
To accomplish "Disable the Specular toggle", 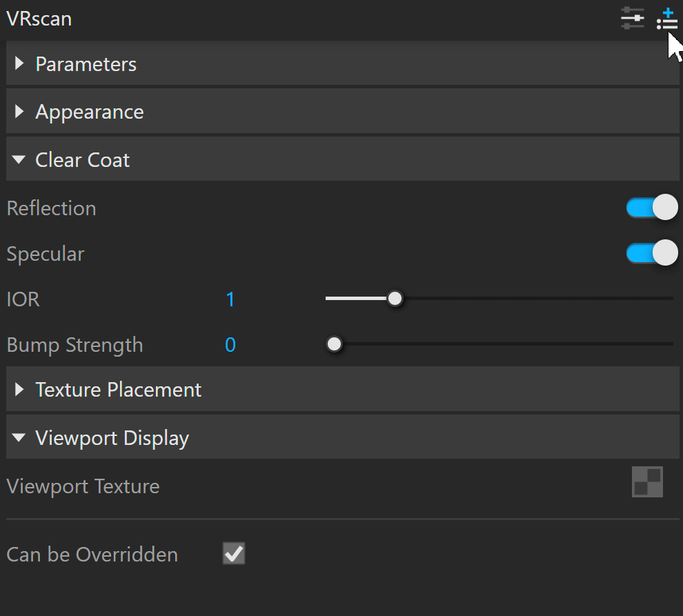I will coord(652,252).
